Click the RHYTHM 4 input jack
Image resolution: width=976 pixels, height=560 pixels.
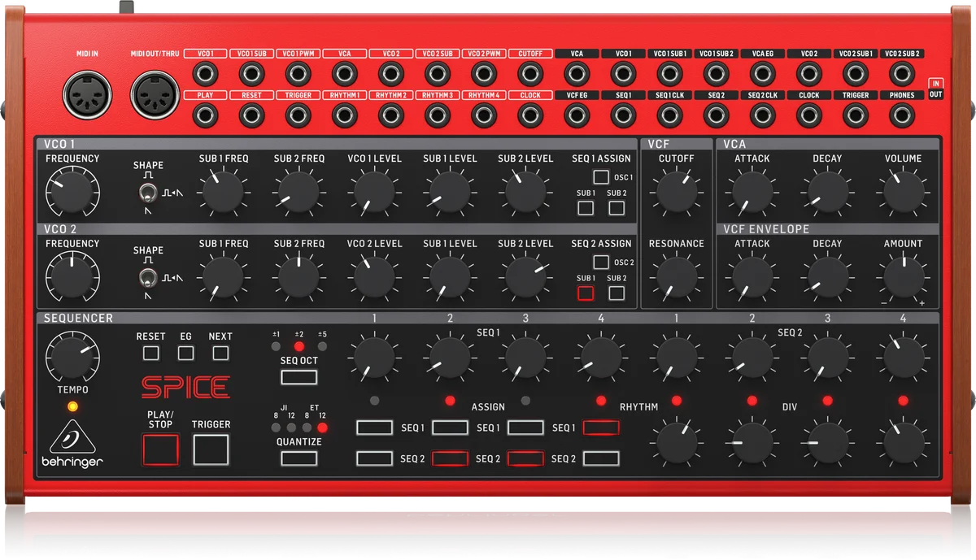tap(484, 115)
